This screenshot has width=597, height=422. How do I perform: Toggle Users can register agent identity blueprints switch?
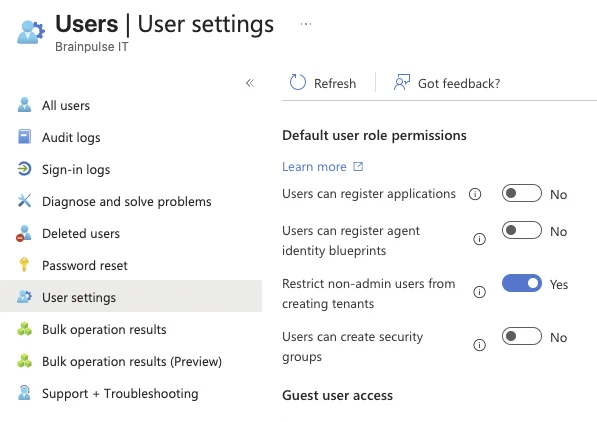[522, 230]
